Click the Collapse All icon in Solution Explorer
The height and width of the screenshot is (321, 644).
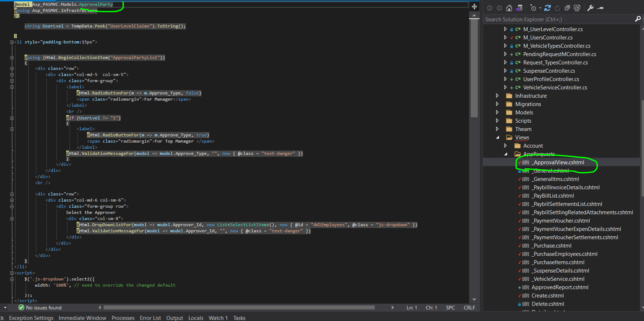pos(568,8)
